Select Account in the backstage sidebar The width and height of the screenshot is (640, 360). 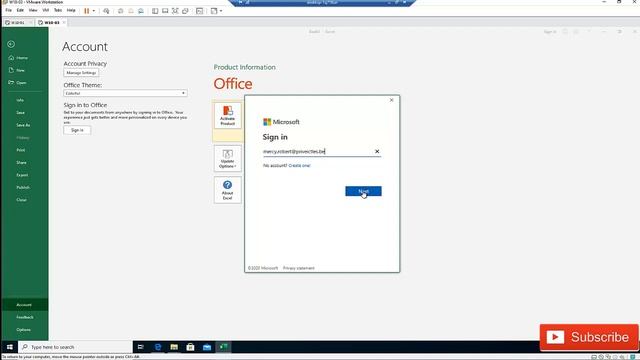(x=24, y=305)
